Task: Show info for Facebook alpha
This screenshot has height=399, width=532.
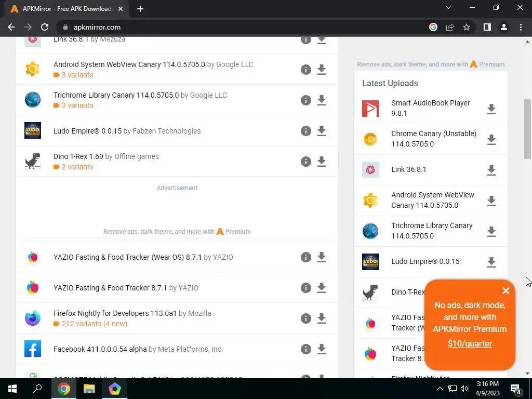Action: (305, 349)
